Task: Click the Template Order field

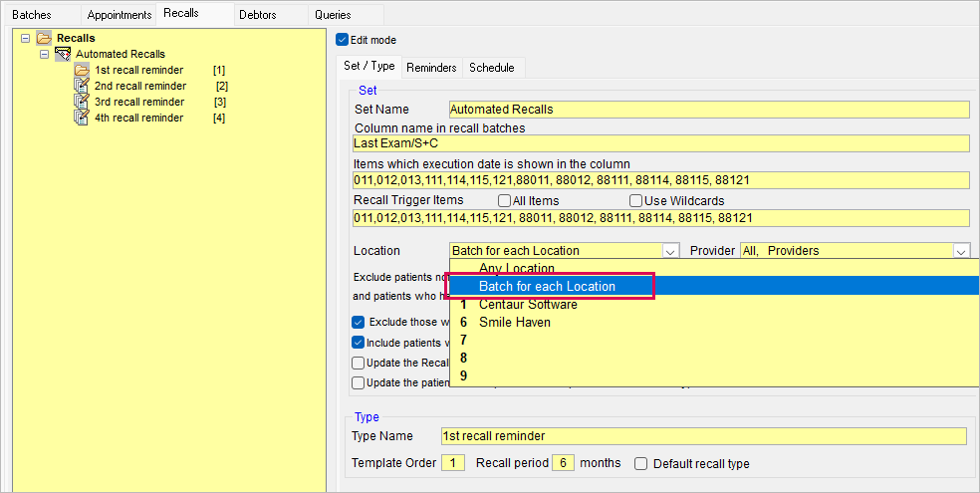Action: click(x=453, y=463)
